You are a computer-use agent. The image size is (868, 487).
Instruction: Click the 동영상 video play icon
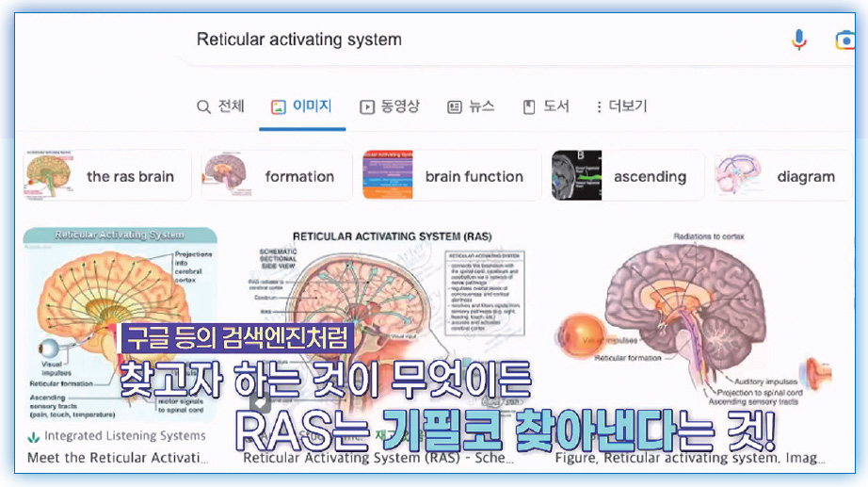[x=367, y=107]
